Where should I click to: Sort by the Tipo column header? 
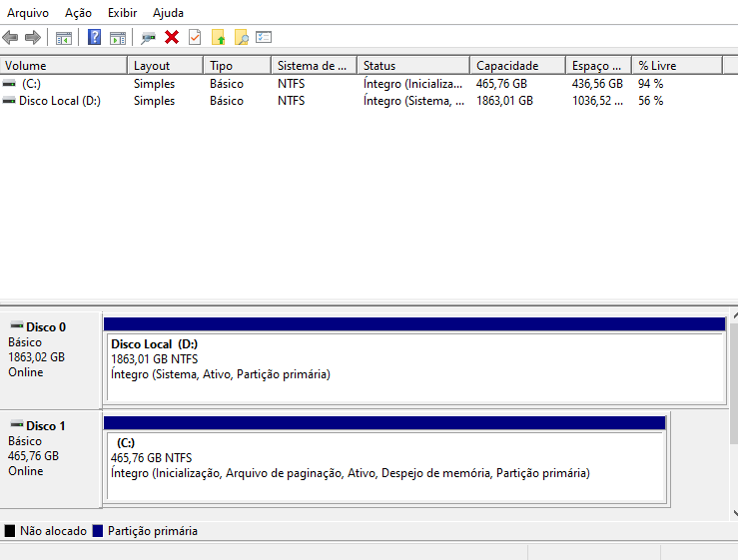tap(238, 66)
